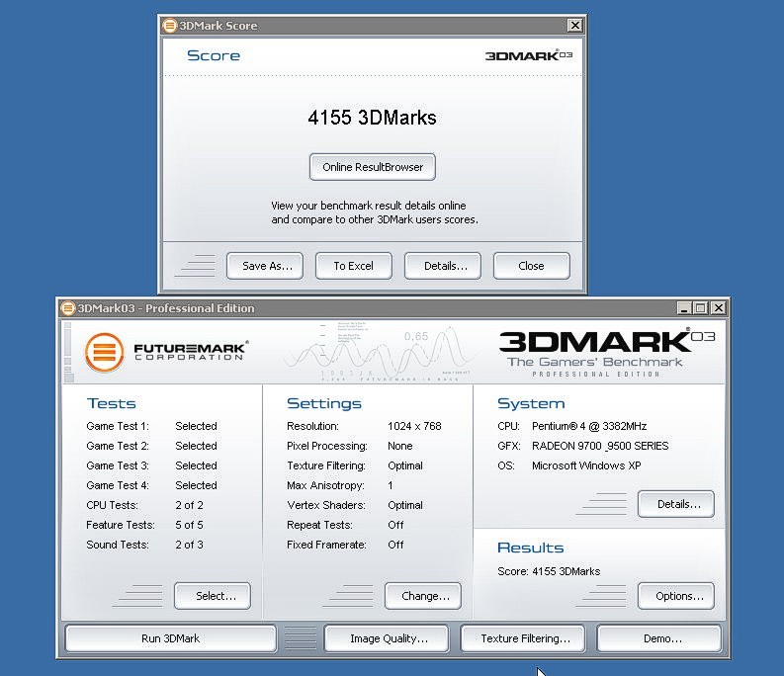The height and width of the screenshot is (676, 784).
Task: Click the 'View your benchmark result details online' text
Action: (x=369, y=206)
